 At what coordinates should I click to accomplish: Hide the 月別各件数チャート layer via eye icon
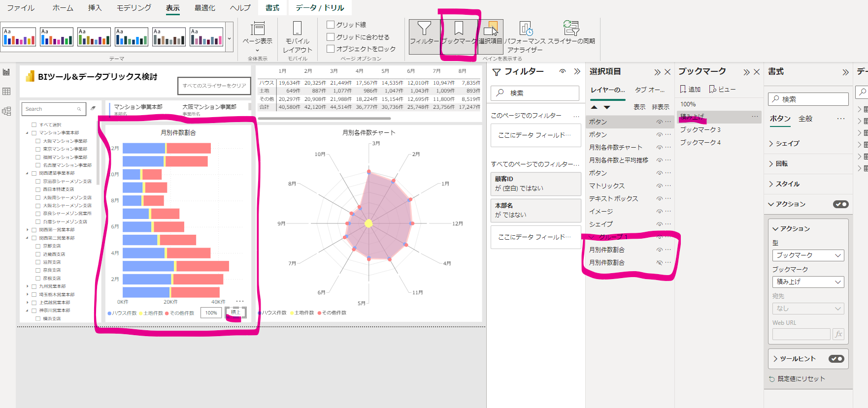659,147
